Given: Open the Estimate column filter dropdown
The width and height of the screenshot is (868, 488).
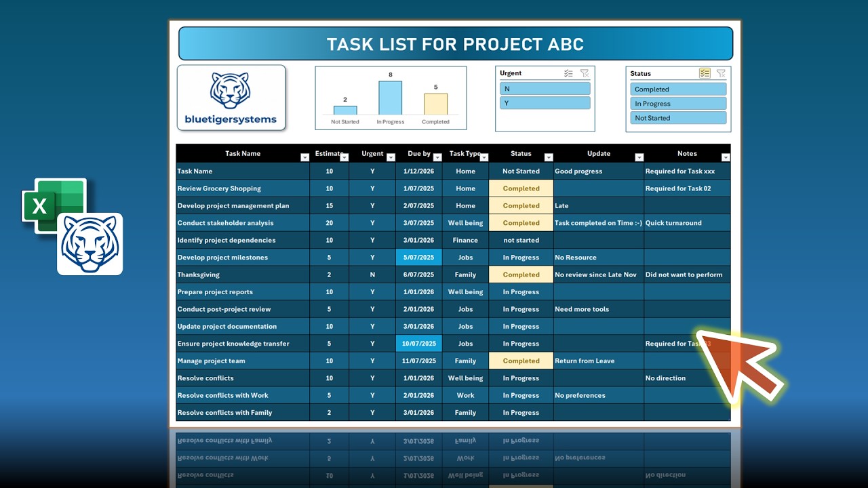Looking at the screenshot, I should point(344,157).
